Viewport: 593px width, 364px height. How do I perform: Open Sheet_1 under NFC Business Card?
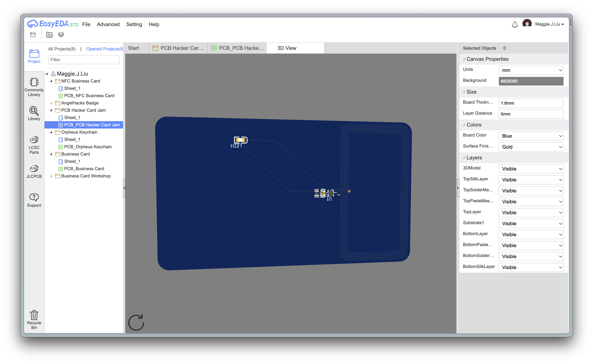[72, 88]
